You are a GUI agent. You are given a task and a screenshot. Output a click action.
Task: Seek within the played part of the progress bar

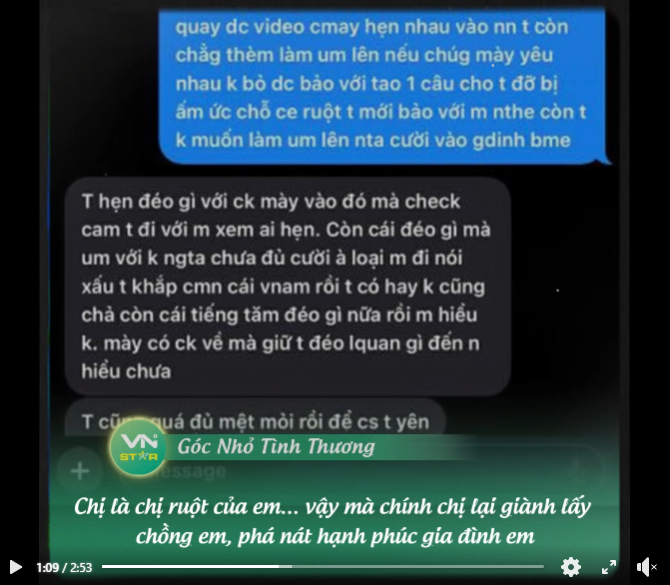click(190, 567)
